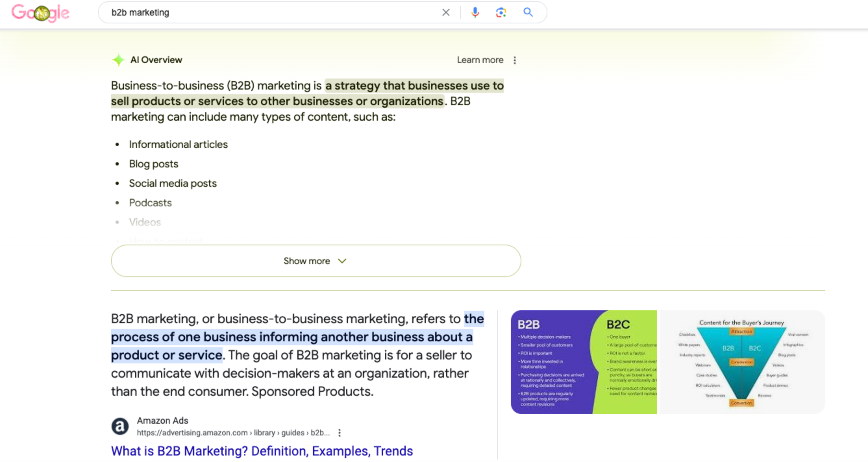Viewport: 868px width, 462px height.
Task: Open three-dot menu beside Amazon URL
Action: [x=339, y=433]
